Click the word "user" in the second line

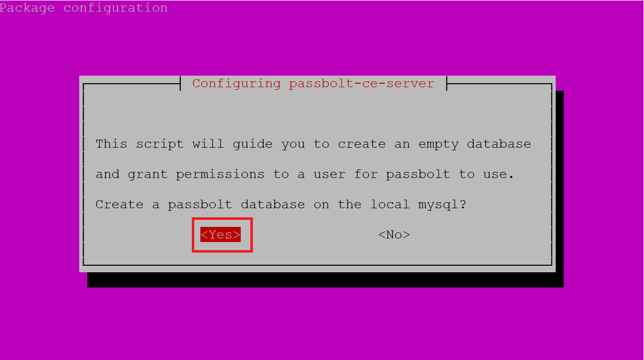(329, 174)
